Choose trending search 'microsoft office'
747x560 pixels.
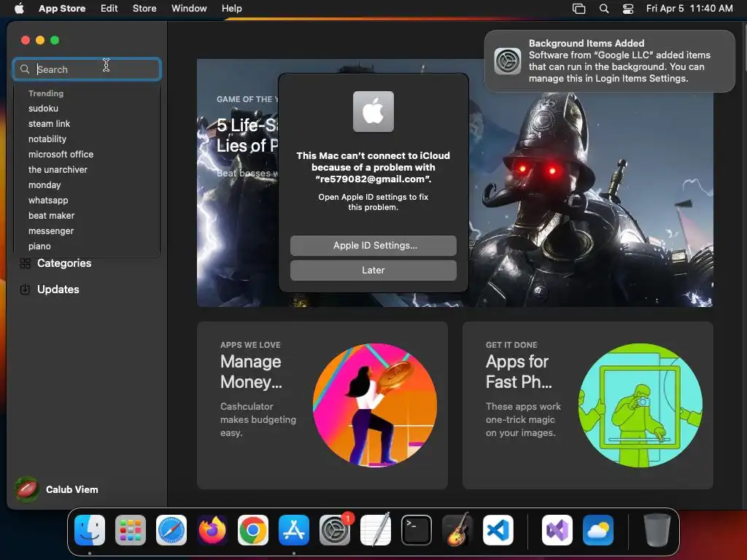tap(61, 154)
